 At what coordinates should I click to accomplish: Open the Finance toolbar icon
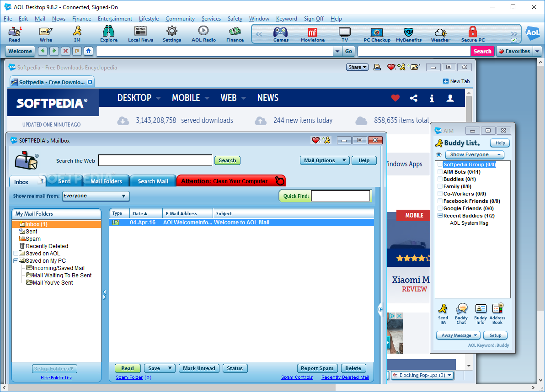pyautogui.click(x=235, y=34)
